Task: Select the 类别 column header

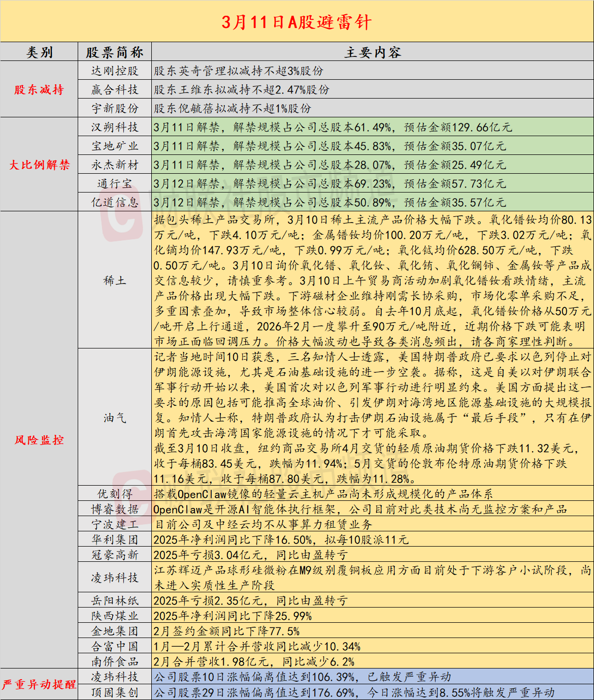Action: [38, 51]
